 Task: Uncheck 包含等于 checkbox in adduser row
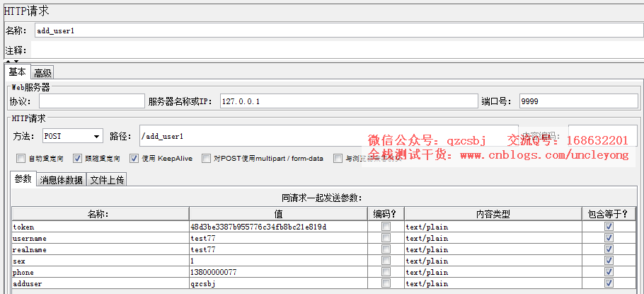coord(609,283)
